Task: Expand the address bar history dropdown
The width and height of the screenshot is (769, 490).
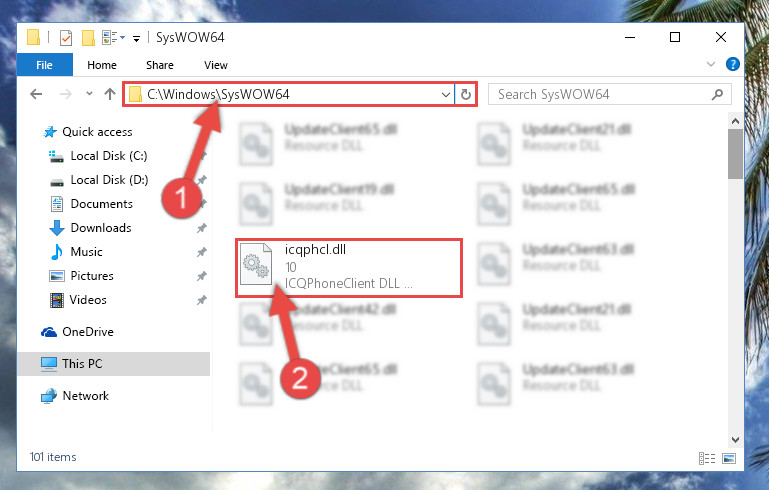Action: 445,94
